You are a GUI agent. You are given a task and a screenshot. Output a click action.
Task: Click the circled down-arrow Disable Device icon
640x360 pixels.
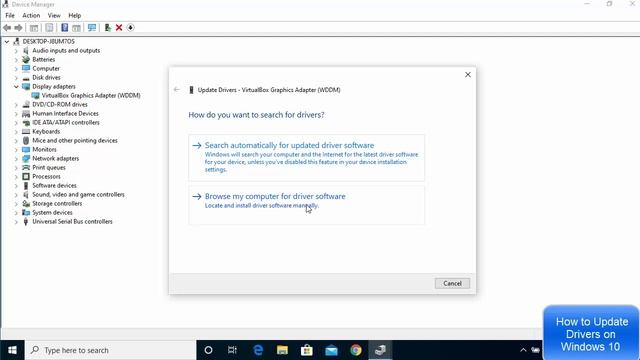click(x=131, y=28)
